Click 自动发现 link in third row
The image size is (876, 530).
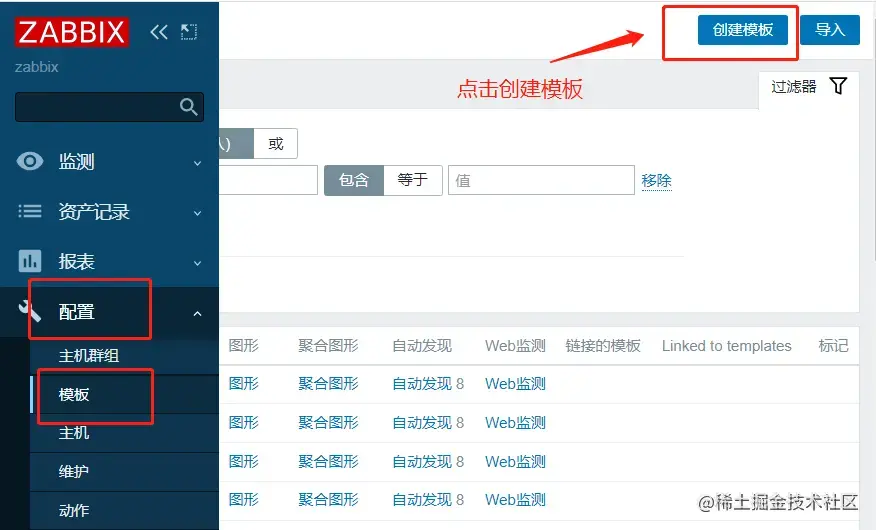tap(422, 462)
